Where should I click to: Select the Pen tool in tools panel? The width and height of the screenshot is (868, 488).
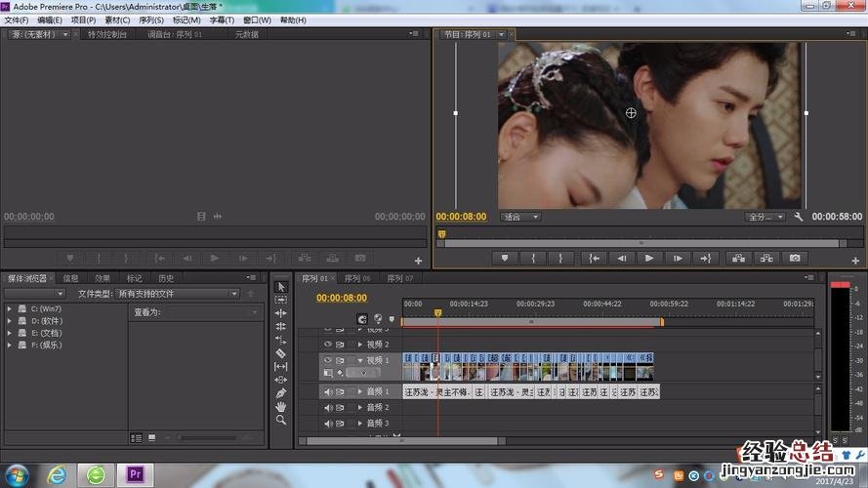coord(281,392)
